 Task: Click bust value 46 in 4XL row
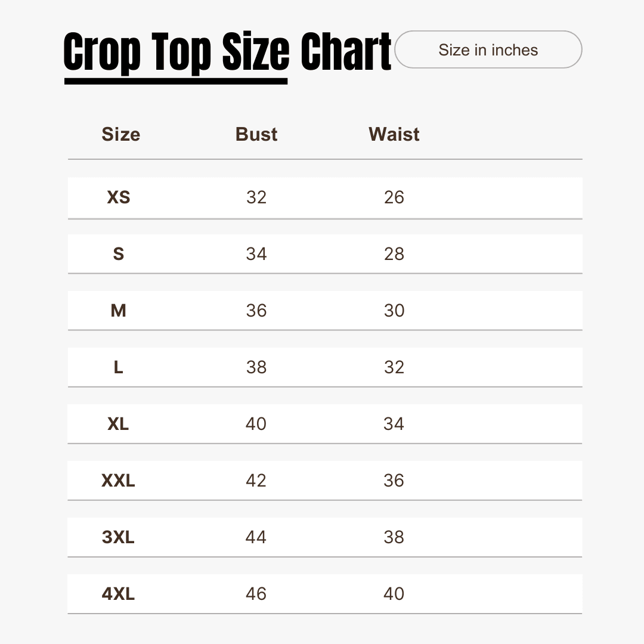pyautogui.click(x=256, y=594)
